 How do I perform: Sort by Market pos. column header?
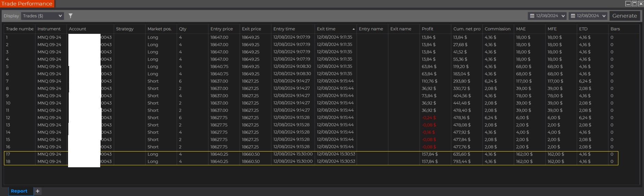pyautogui.click(x=161, y=29)
